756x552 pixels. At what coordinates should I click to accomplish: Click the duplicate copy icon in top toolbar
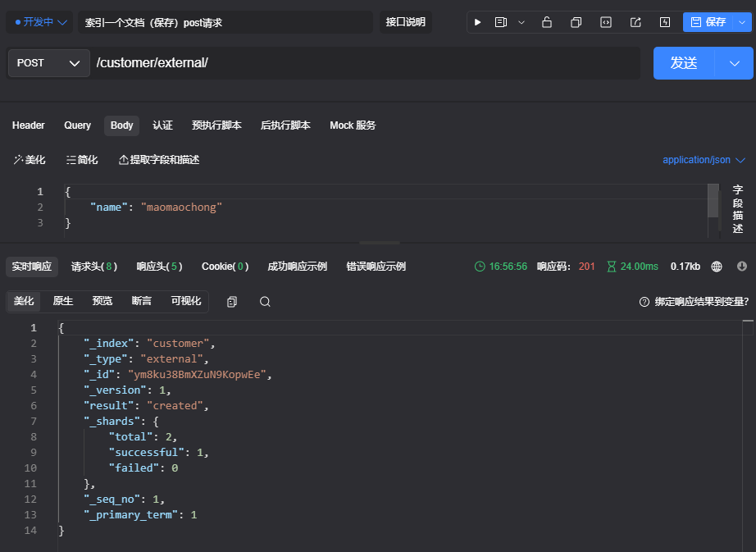point(576,22)
